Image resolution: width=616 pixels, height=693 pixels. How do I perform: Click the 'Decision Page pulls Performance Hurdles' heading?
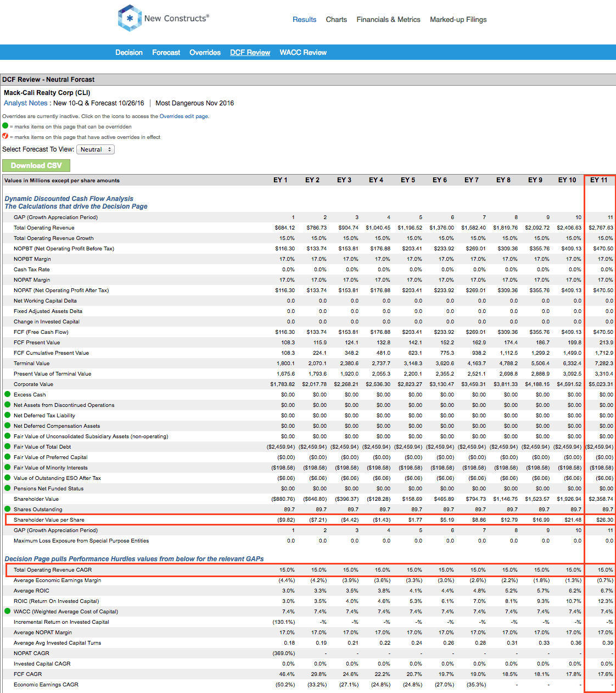click(134, 559)
